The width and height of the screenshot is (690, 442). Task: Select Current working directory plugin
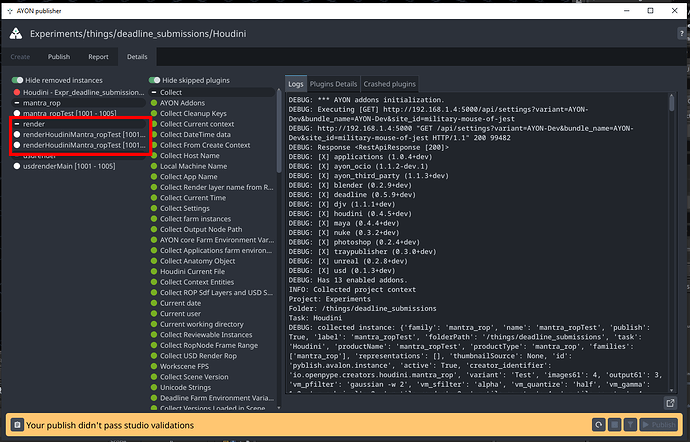212,324
